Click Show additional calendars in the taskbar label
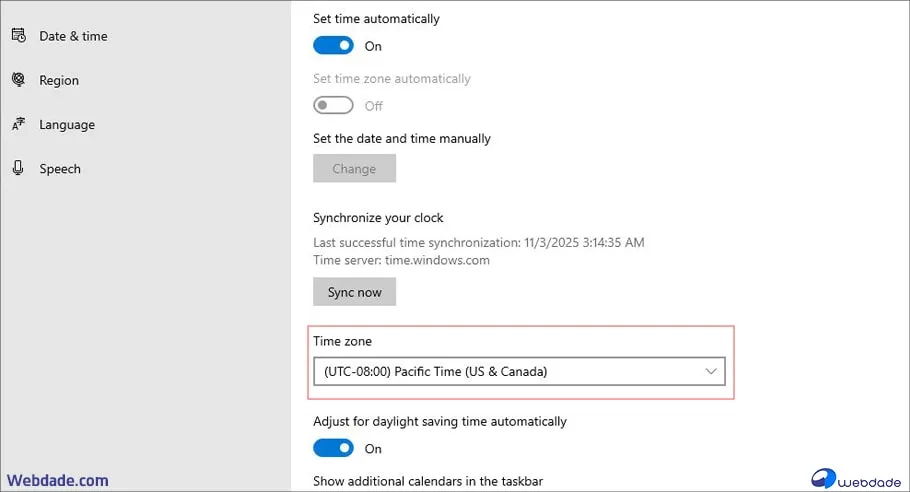Image resolution: width=910 pixels, height=492 pixels. coord(428,481)
